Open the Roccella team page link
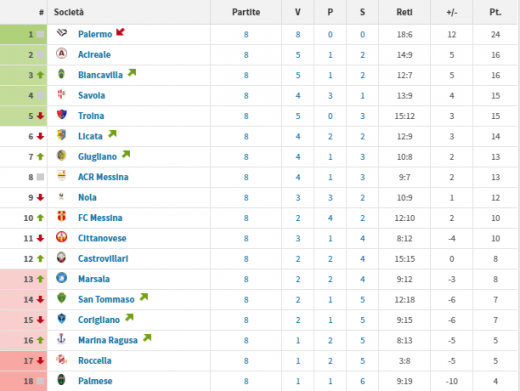 (x=95, y=361)
